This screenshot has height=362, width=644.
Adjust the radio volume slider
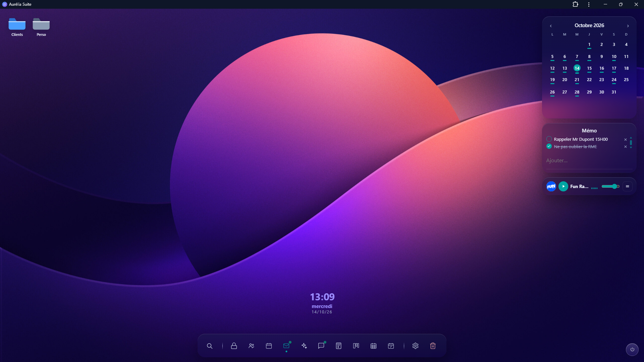click(x=610, y=186)
